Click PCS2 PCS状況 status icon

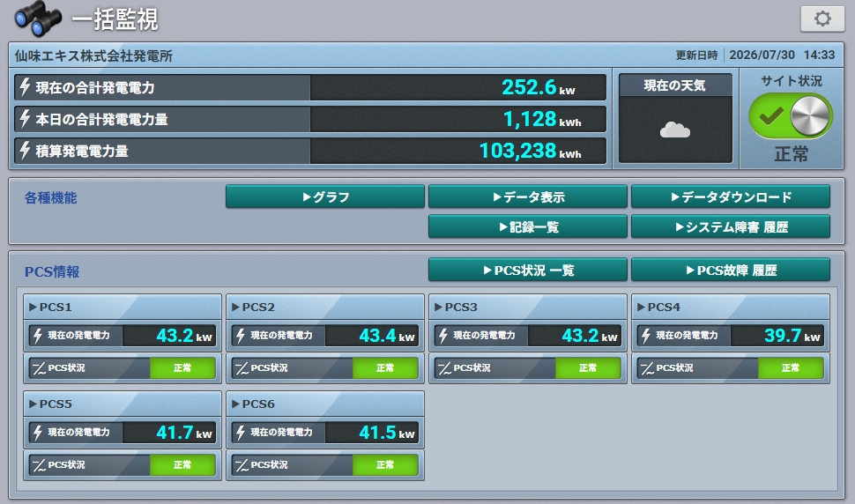tap(242, 369)
